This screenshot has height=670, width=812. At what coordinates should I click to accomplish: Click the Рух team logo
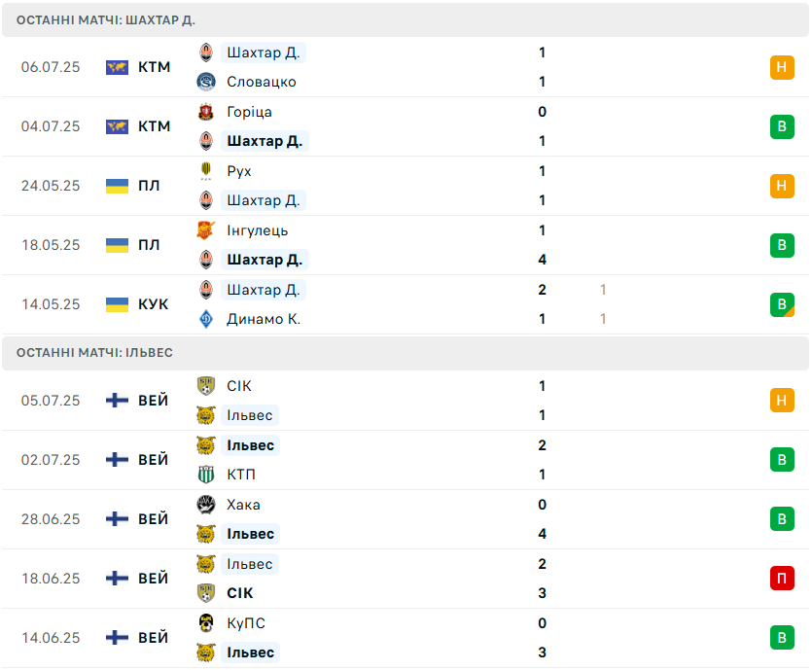coord(206,171)
